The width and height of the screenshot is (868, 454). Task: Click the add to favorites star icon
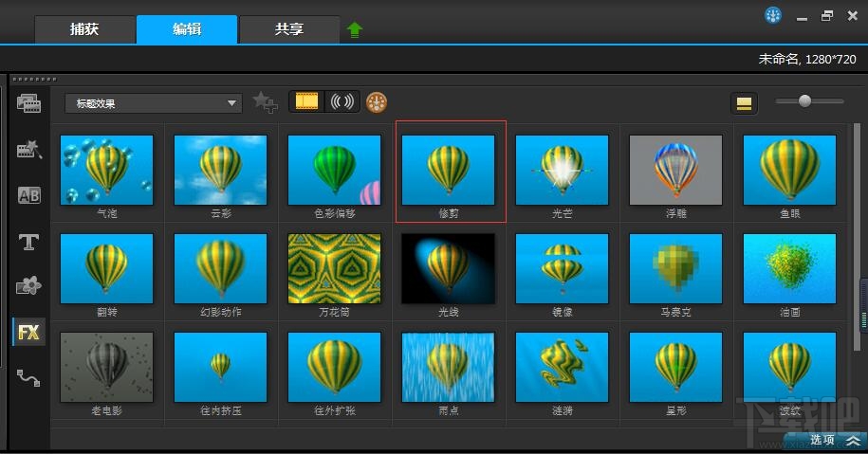tap(265, 103)
